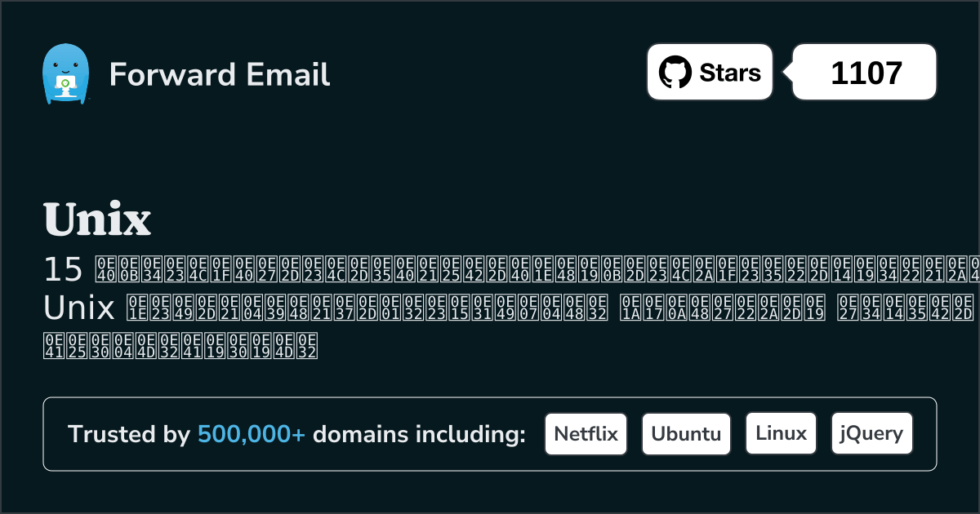Click the Forward Email mascot logo
The width and height of the screenshot is (980, 514).
[x=65, y=74]
